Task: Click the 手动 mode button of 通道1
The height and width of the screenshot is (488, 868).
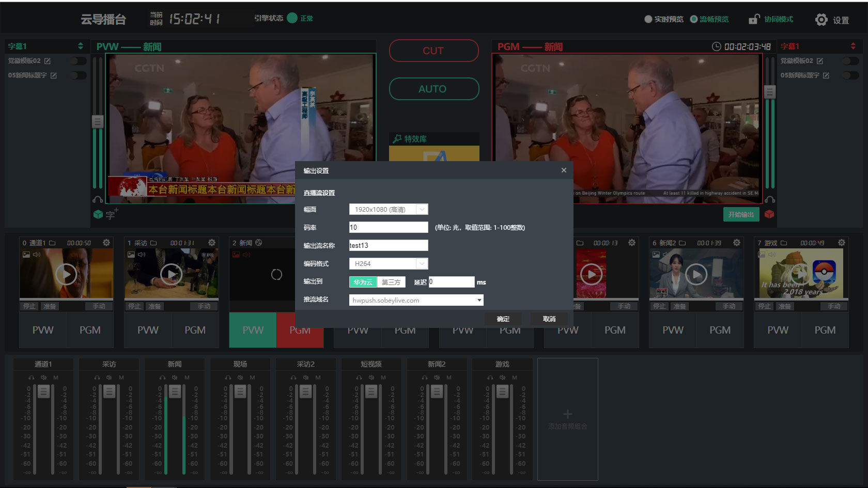Action: click(99, 306)
